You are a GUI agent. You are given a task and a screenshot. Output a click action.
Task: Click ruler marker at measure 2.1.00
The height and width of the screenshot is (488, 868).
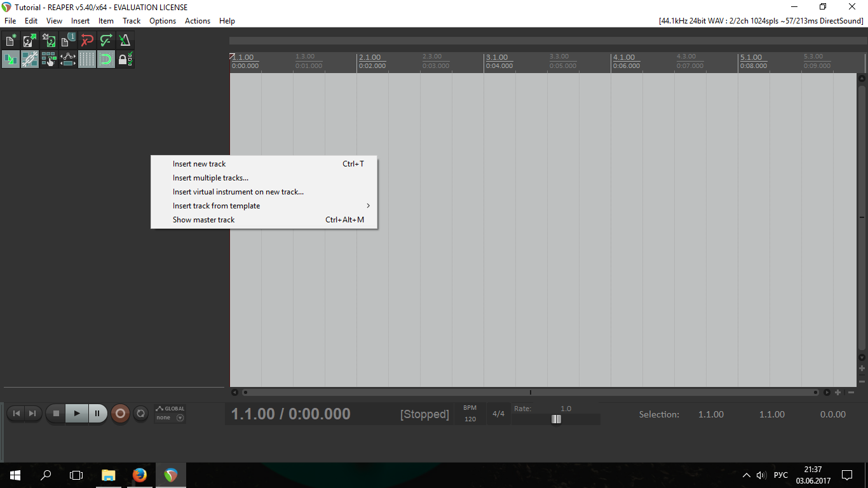370,57
